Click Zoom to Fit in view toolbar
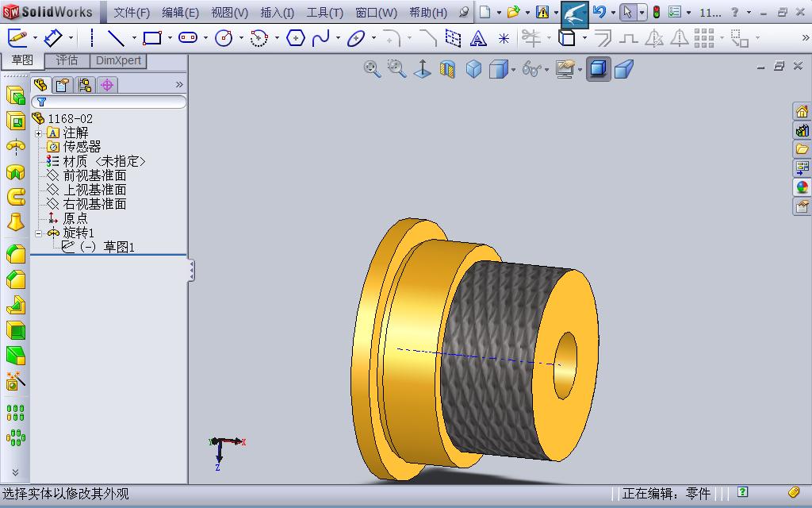Image resolution: width=812 pixels, height=508 pixels. (372, 68)
